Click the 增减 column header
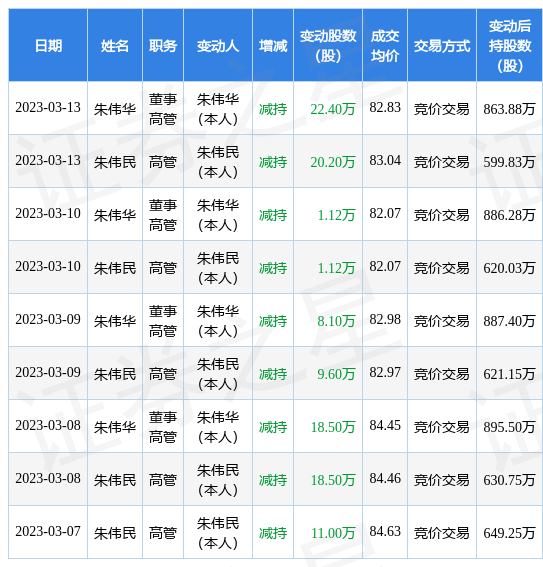Viewport: 543px width, 567px height. (x=273, y=46)
